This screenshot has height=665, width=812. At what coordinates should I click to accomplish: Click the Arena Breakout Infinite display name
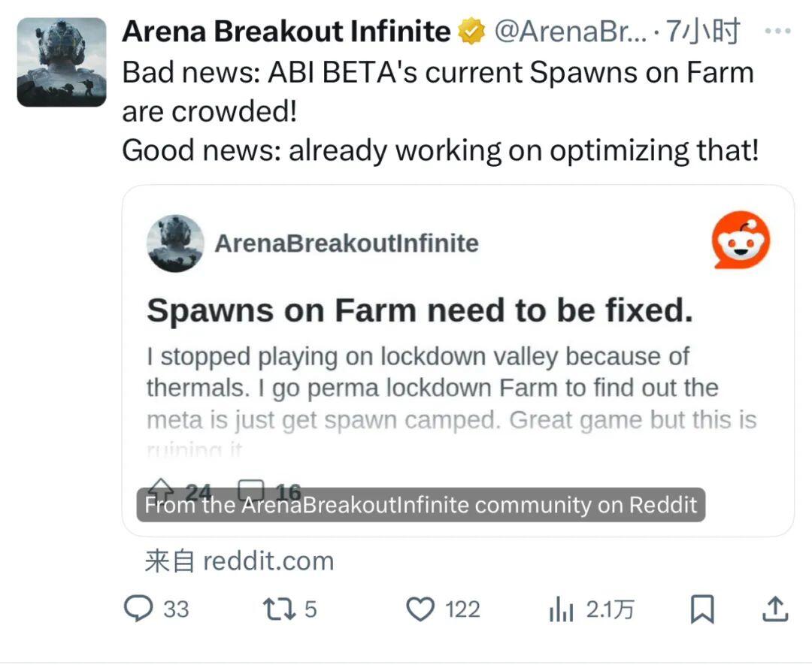pyautogui.click(x=286, y=32)
